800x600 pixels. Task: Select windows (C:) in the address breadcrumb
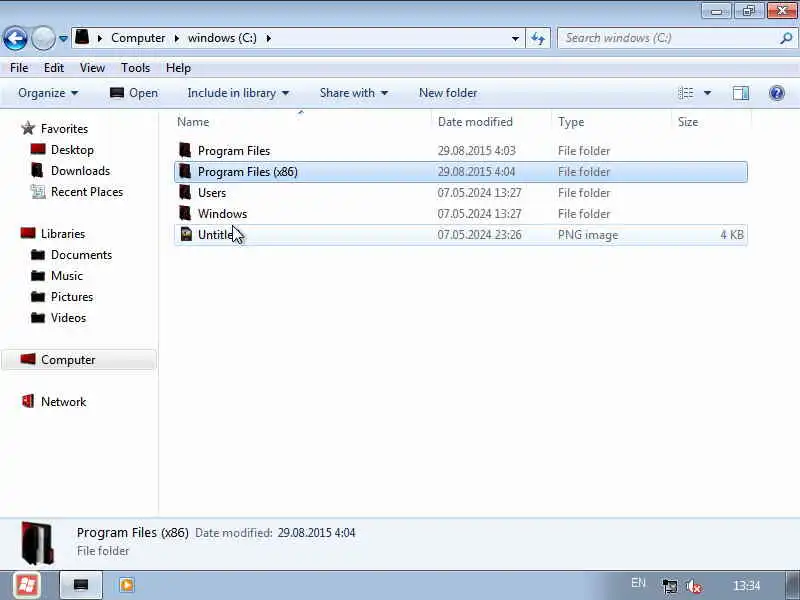point(222,38)
